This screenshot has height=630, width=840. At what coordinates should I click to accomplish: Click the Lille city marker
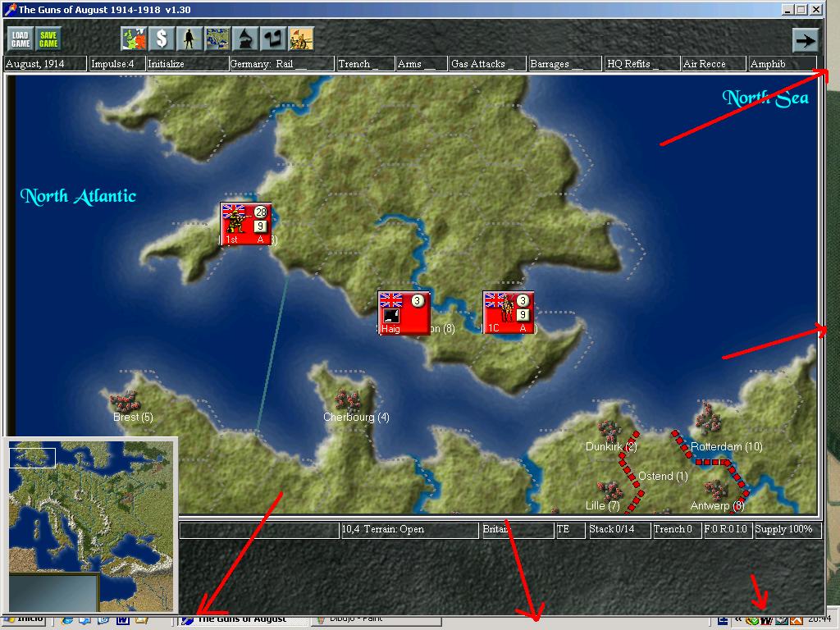point(610,491)
